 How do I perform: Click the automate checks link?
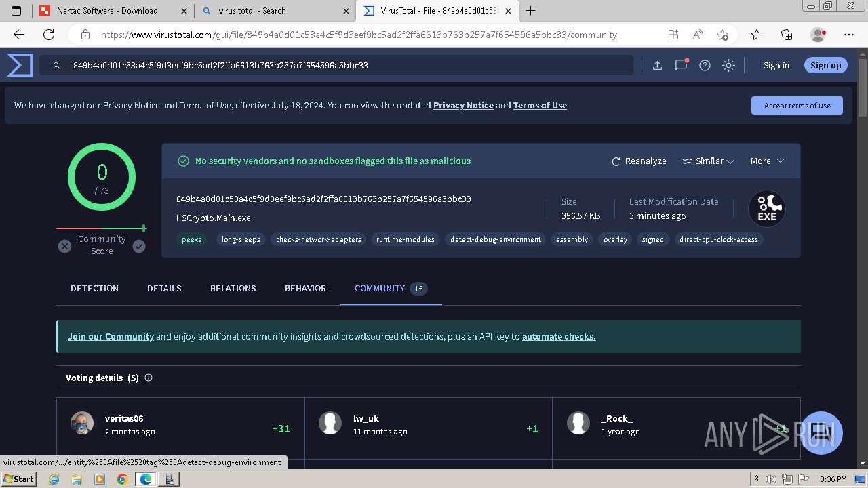pyautogui.click(x=559, y=336)
